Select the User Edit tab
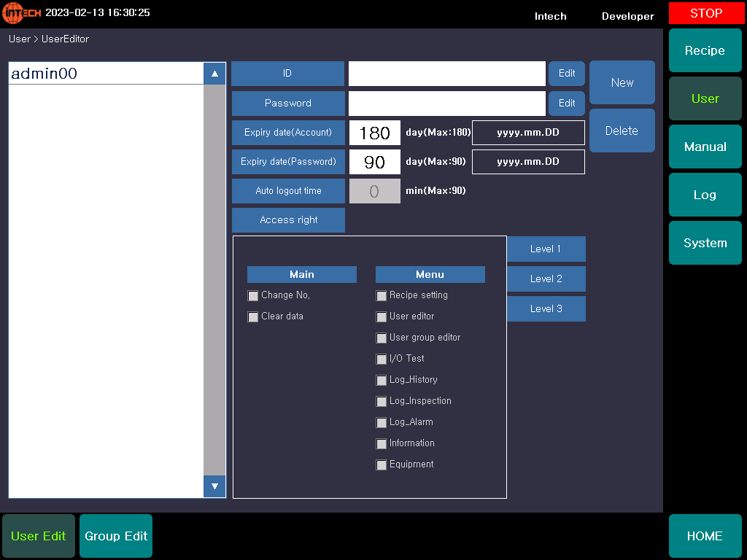Image resolution: width=747 pixels, height=560 pixels. (39, 536)
